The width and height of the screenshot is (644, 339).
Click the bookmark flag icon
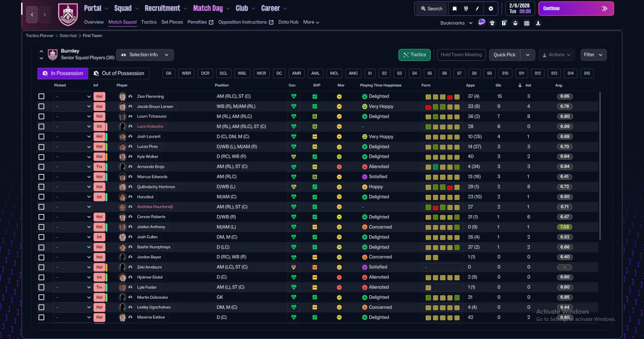(x=455, y=9)
